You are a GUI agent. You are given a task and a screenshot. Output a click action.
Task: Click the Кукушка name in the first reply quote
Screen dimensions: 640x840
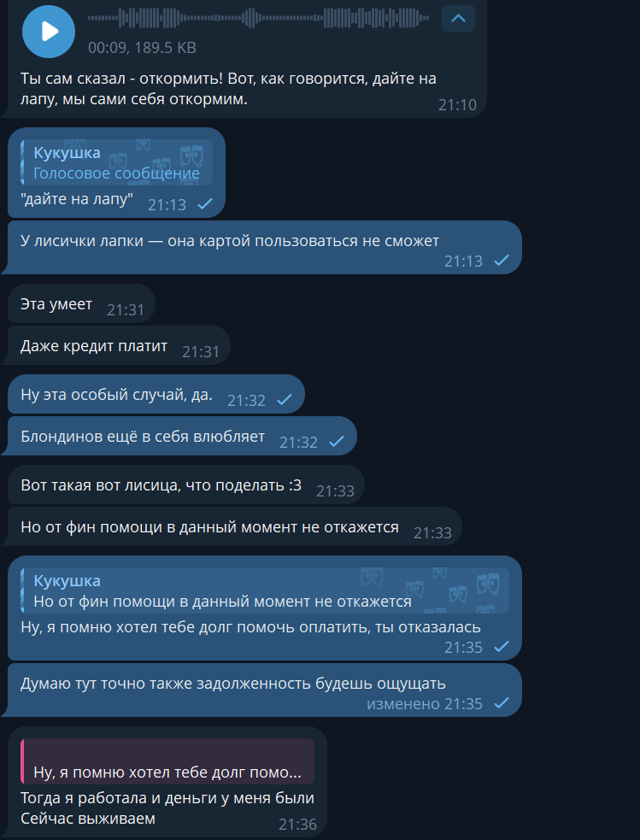(x=67, y=152)
